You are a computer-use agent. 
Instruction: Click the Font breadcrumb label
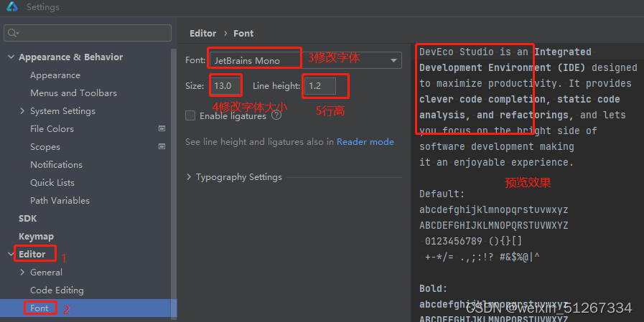pos(243,34)
